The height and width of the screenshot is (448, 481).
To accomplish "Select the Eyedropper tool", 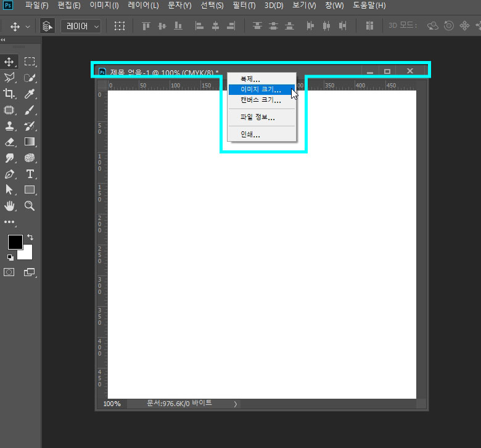I will pos(30,94).
